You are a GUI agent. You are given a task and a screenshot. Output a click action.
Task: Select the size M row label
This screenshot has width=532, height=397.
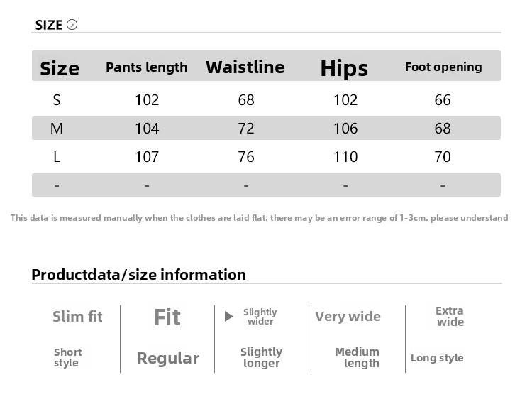pos(57,129)
